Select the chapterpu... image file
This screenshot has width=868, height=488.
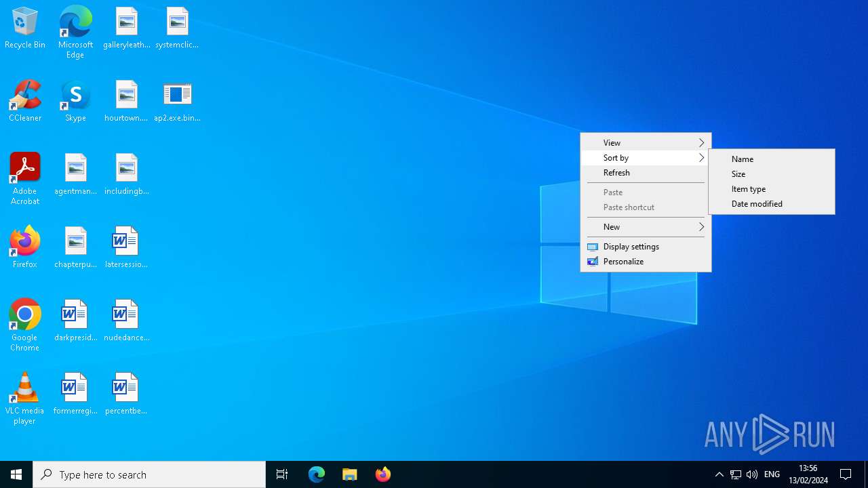[x=75, y=247]
